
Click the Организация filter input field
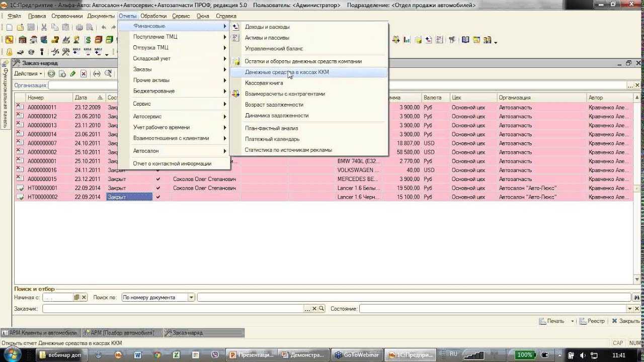tap(337, 85)
